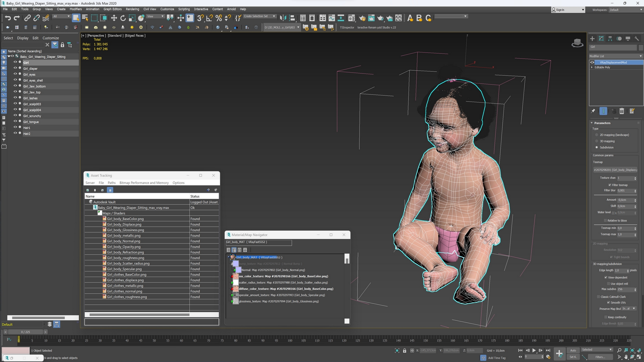This screenshot has width=644, height=362.
Task: Open the Modifiers menu
Action: pos(76,9)
